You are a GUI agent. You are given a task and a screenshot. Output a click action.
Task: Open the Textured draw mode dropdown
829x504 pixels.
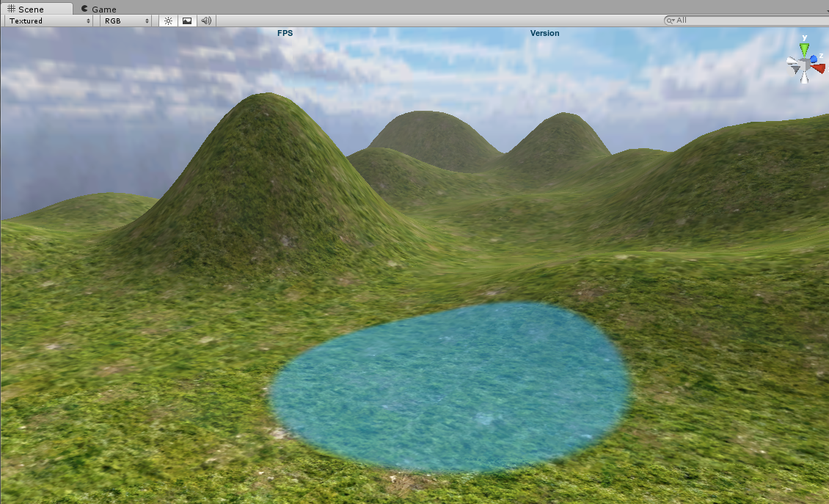pyautogui.click(x=50, y=21)
